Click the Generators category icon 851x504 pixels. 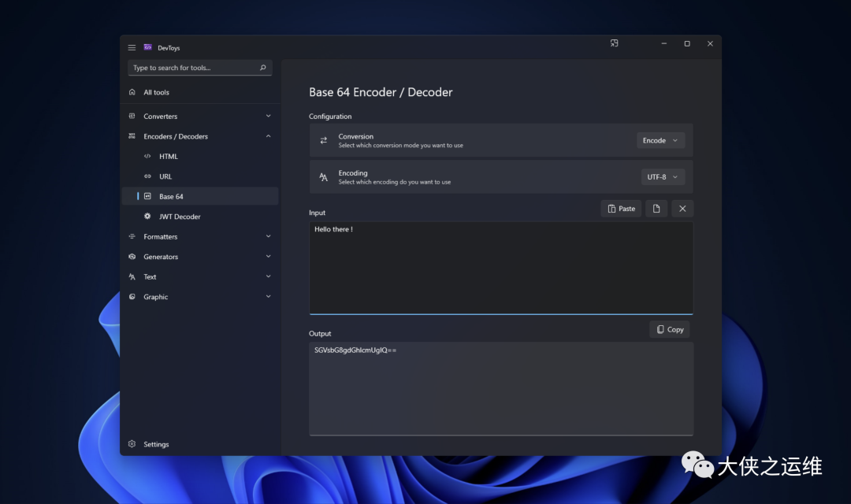132,257
